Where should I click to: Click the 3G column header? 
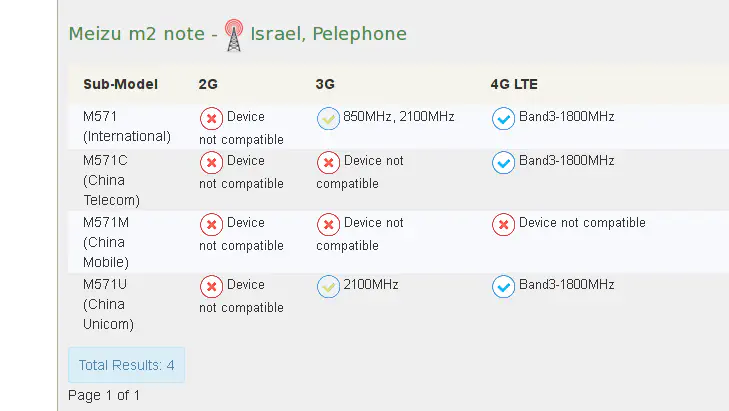(x=325, y=84)
